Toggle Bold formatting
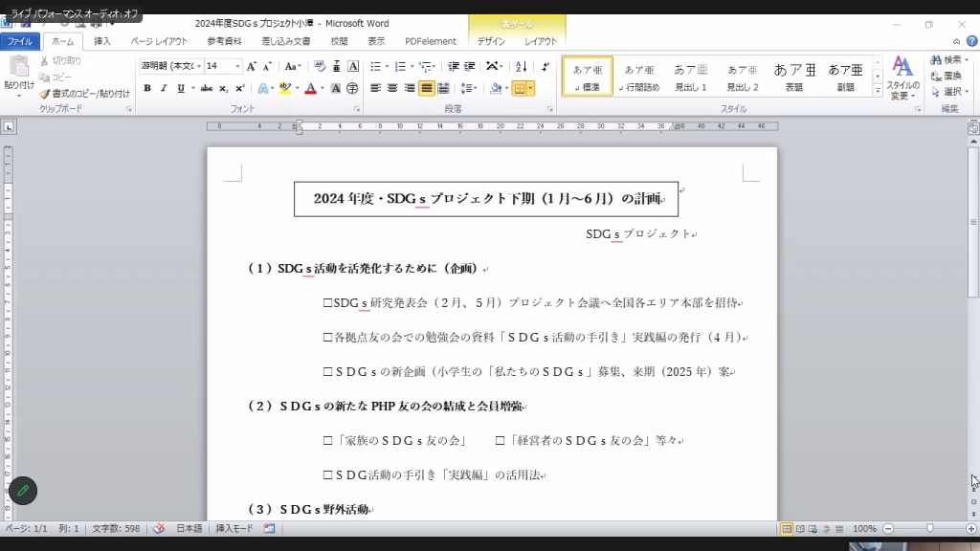The width and height of the screenshot is (980, 551). coord(147,88)
